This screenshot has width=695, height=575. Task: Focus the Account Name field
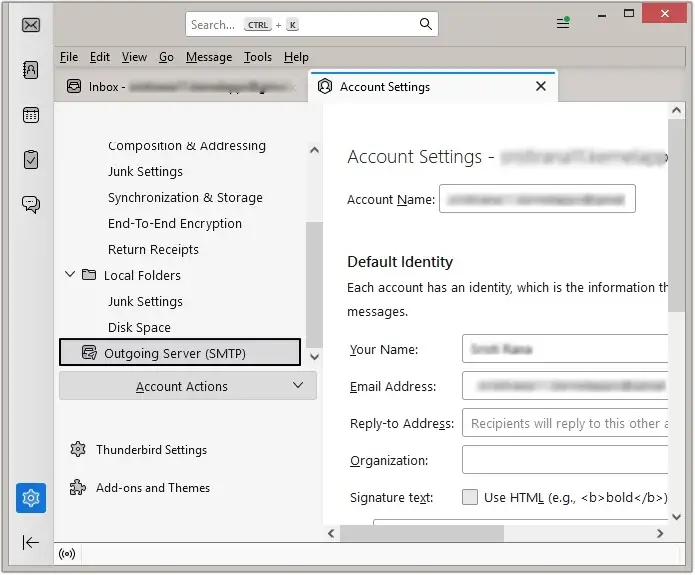(537, 199)
